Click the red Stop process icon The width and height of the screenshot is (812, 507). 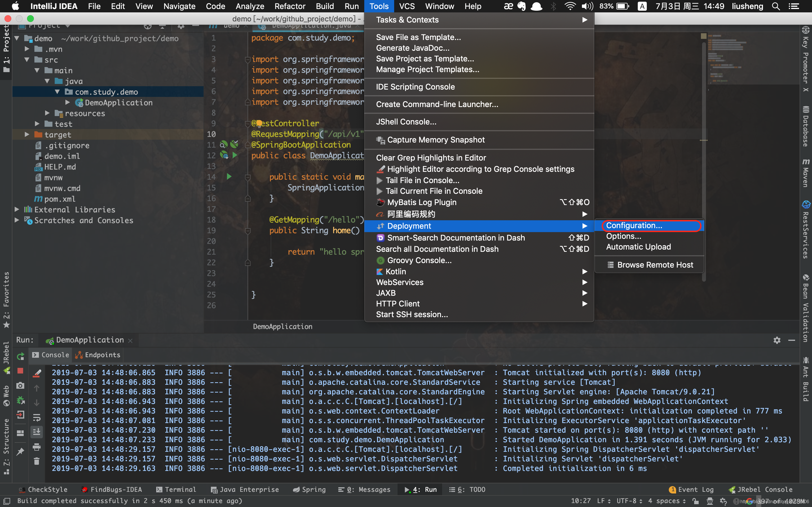point(20,370)
